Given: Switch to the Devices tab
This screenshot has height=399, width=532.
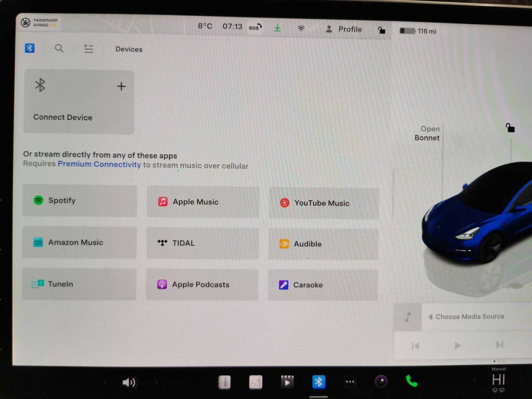Looking at the screenshot, I should (x=129, y=49).
